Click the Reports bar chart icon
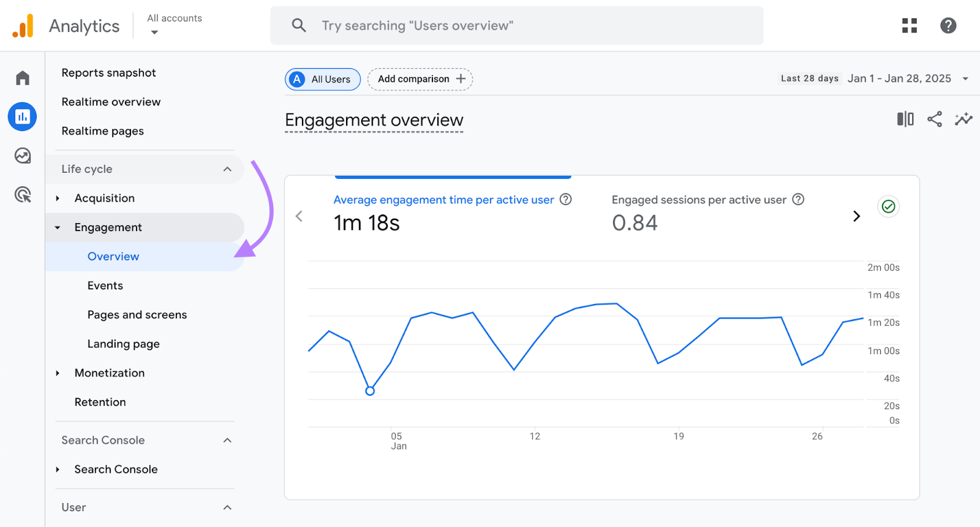This screenshot has height=527, width=980. (x=23, y=116)
